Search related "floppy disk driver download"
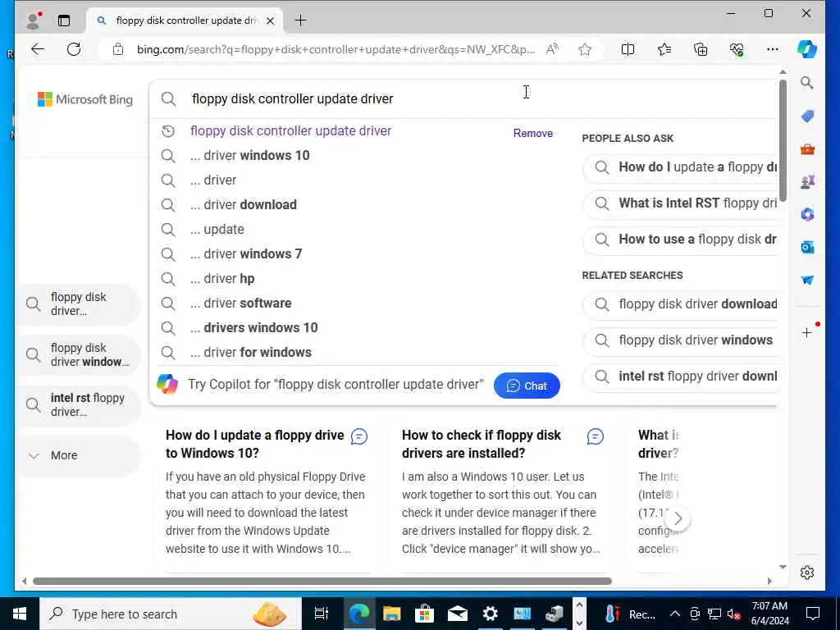The width and height of the screenshot is (840, 630). [680, 304]
